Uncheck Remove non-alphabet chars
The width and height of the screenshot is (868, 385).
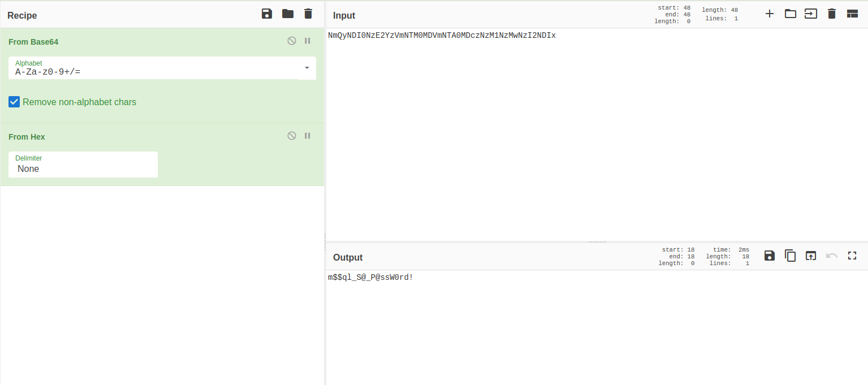pyautogui.click(x=15, y=102)
